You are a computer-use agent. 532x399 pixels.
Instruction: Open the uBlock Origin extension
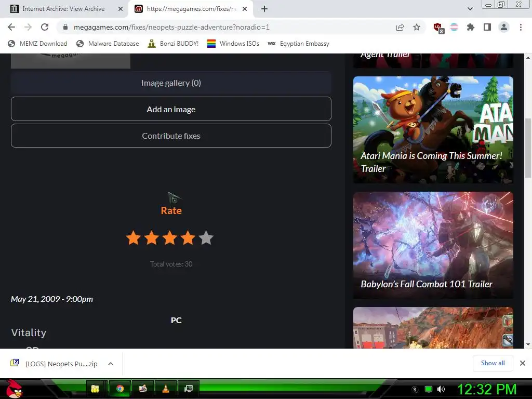point(438,28)
